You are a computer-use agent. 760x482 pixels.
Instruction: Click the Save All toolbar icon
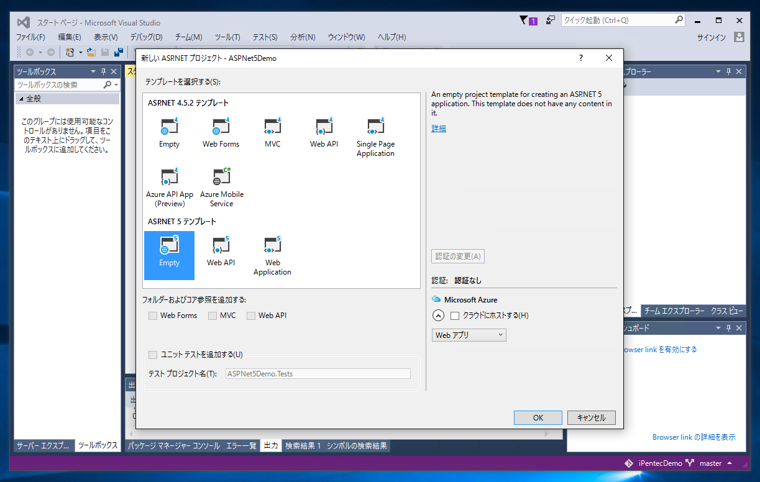118,52
